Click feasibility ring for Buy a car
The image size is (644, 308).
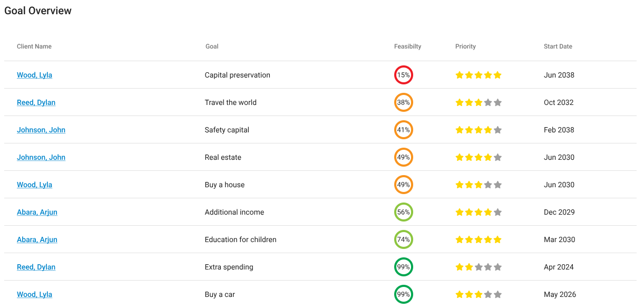(404, 294)
